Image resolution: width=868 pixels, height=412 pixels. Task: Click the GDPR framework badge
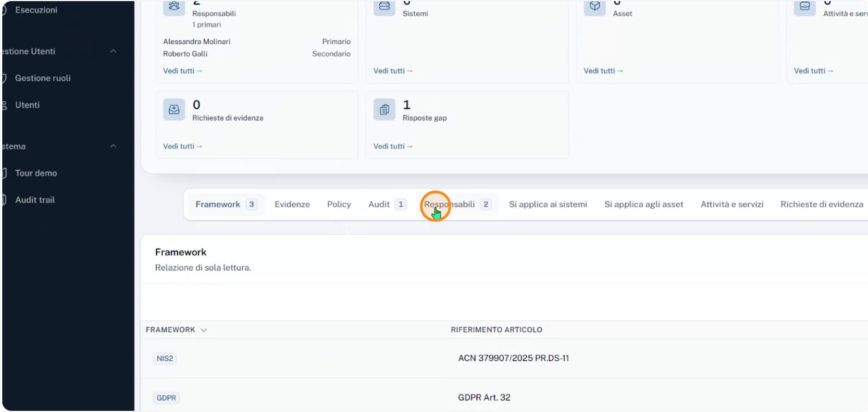point(166,398)
